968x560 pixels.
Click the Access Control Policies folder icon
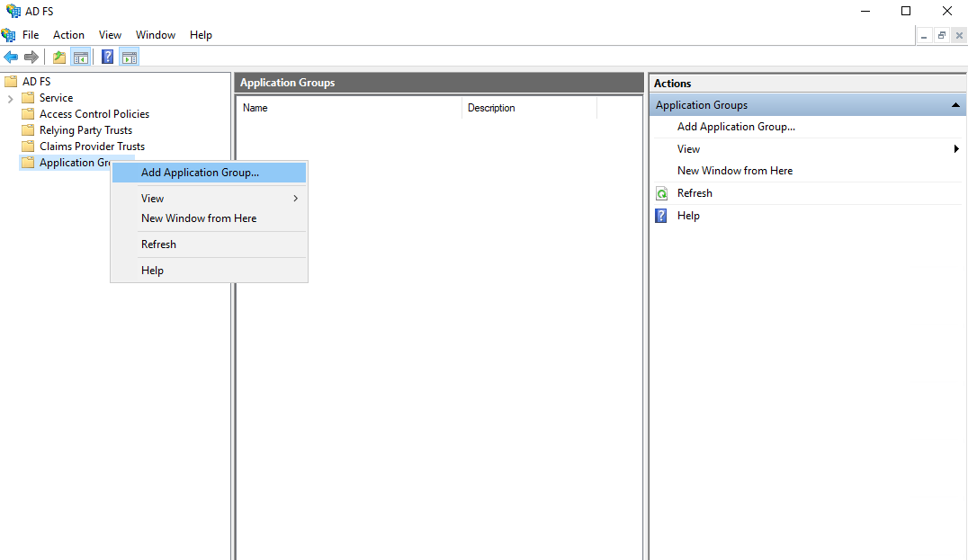click(28, 113)
